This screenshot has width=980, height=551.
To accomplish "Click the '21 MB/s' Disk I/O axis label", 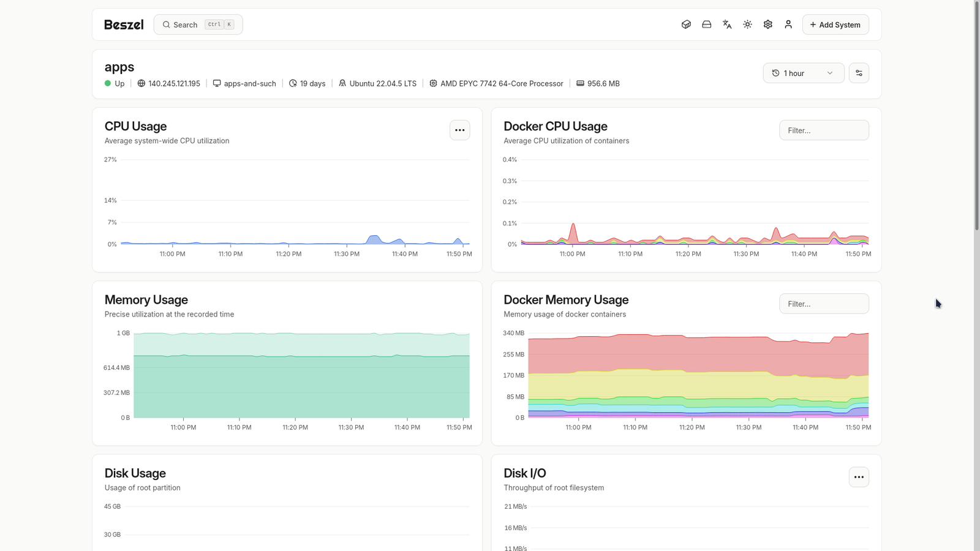I will (516, 506).
